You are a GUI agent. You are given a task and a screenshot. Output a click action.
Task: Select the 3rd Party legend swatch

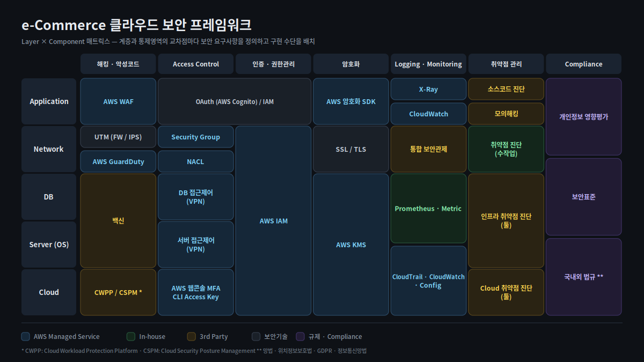pos(192,337)
